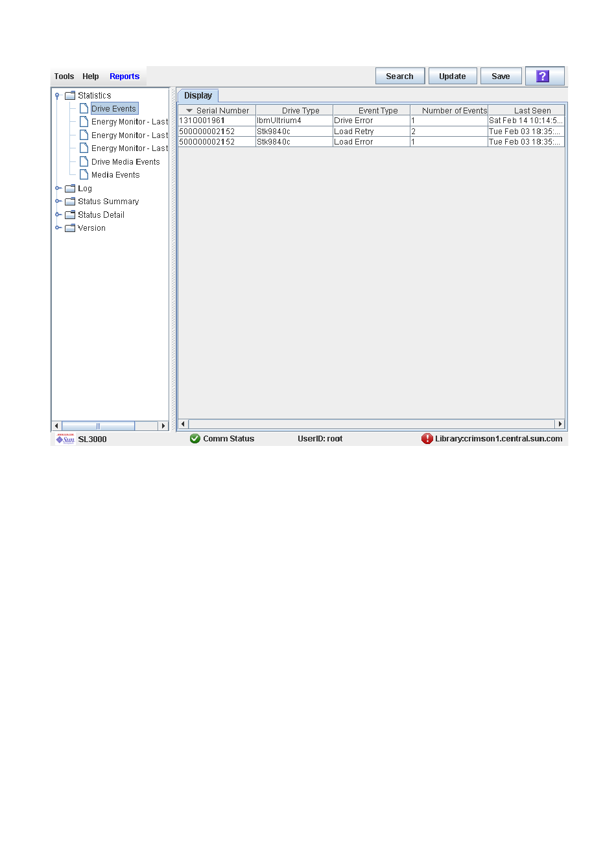Screen dimensions: 616x842
Task: Click the green Comm Status check icon
Action: (195, 439)
